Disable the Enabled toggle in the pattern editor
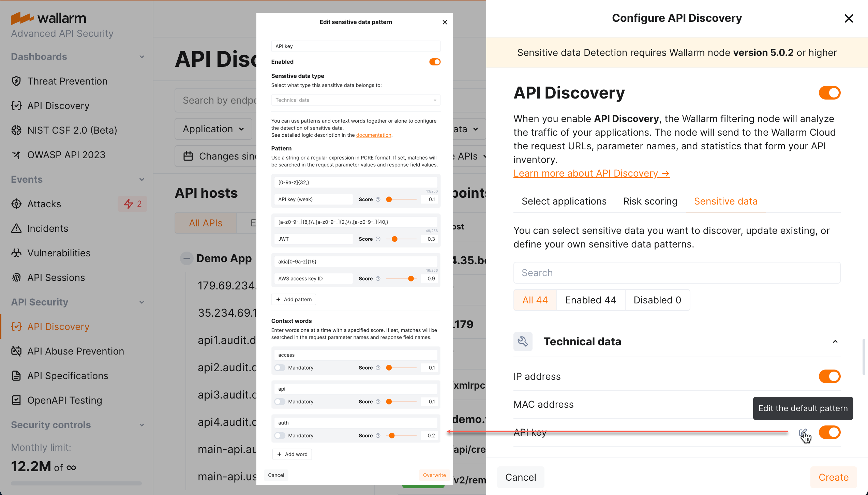This screenshot has height=495, width=868. tap(434, 62)
